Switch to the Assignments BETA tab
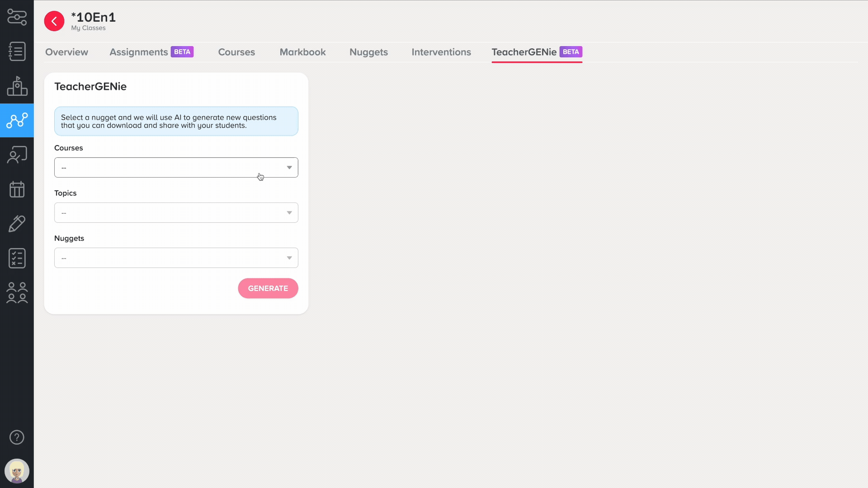This screenshot has height=488, width=868. pyautogui.click(x=151, y=52)
